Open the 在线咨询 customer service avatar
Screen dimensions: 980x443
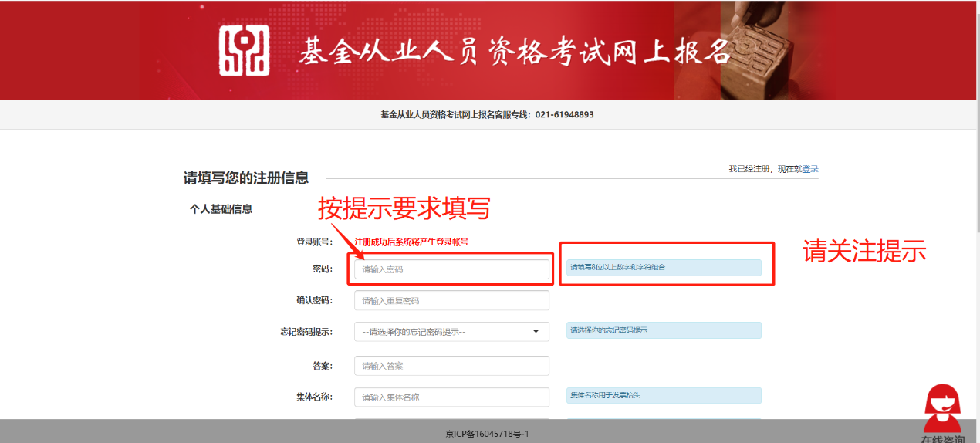pos(941,411)
